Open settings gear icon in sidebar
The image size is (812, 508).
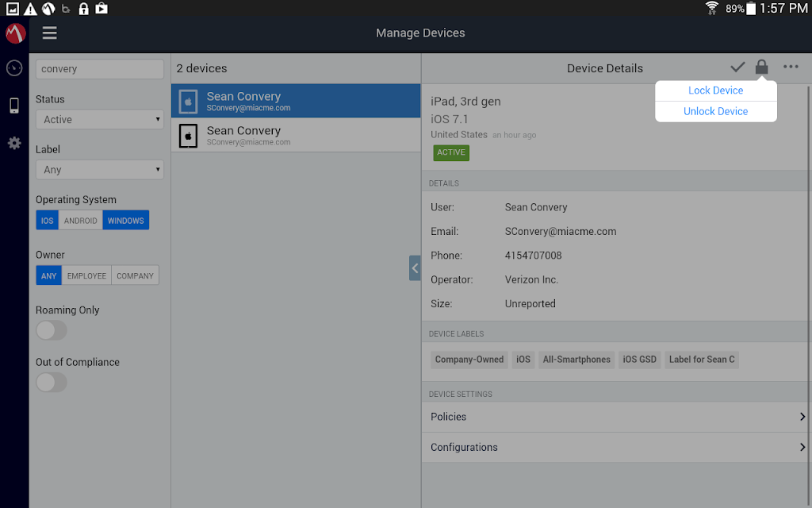point(14,143)
